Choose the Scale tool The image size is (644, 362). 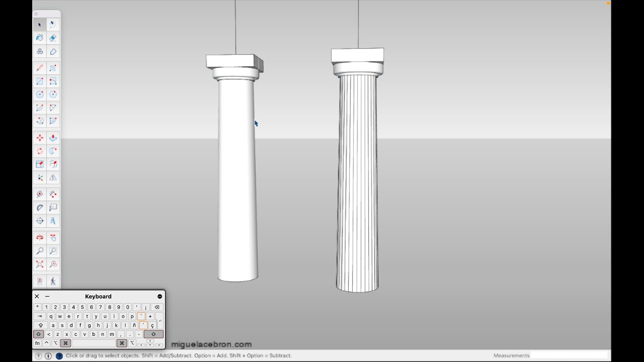(40, 164)
